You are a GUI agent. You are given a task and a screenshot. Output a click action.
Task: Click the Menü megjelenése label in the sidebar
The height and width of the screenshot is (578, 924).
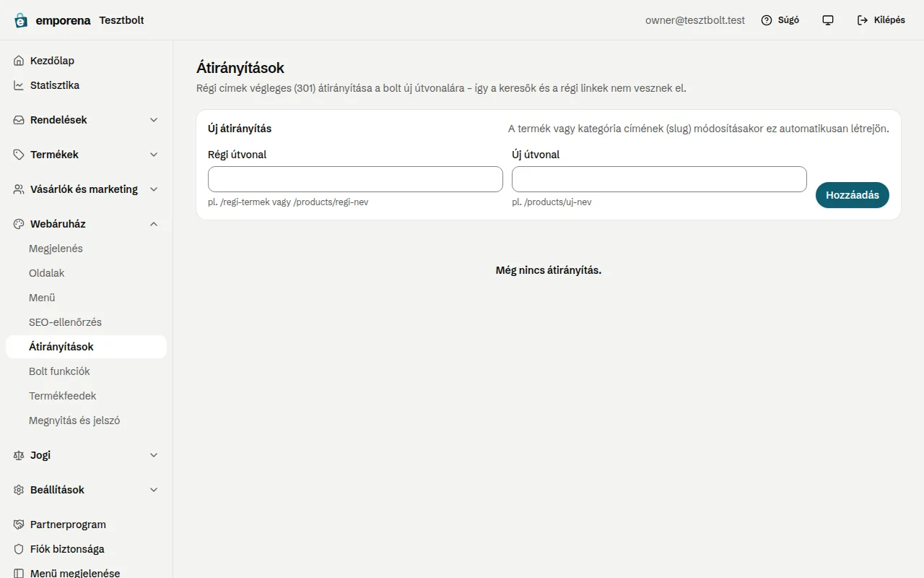pos(75,573)
